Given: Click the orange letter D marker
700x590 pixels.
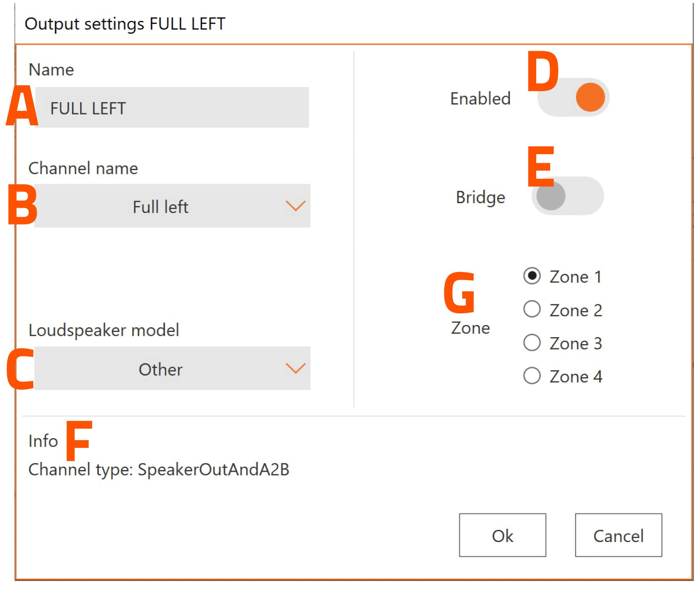Looking at the screenshot, I should coord(543,71).
